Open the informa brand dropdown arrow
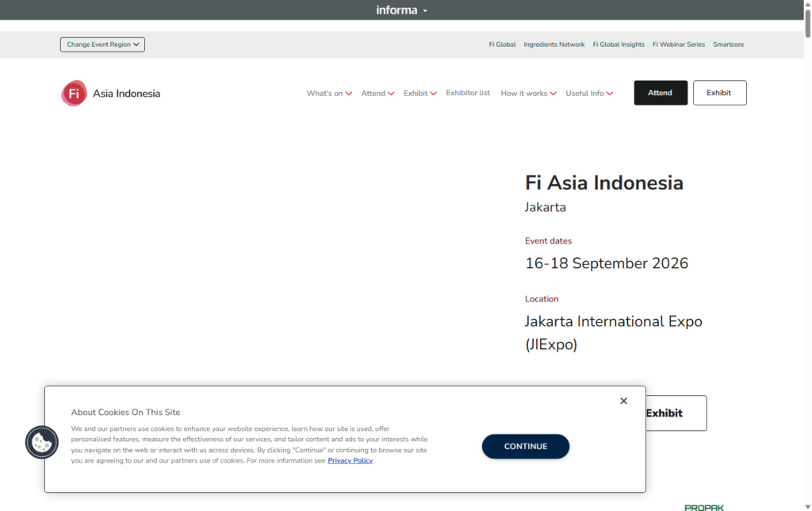This screenshot has height=511, width=812. pos(425,10)
